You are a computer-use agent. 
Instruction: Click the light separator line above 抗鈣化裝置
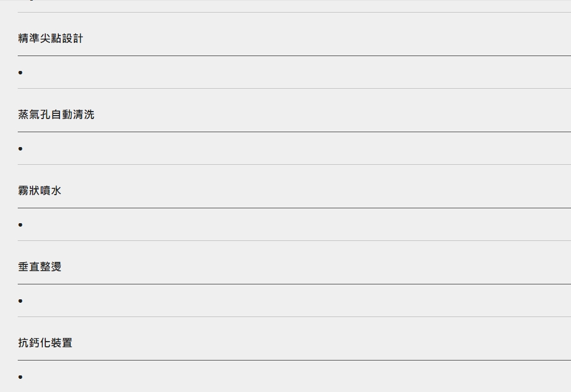294,317
